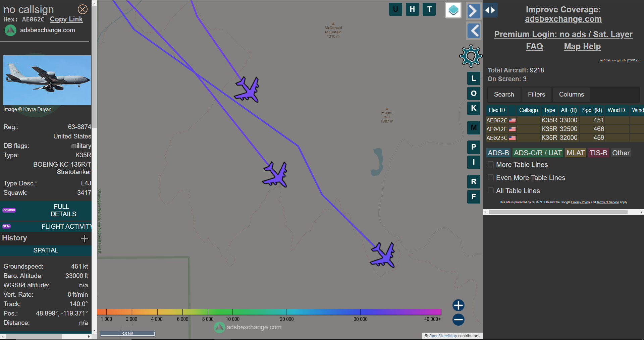Zoom out with the minus button
This screenshot has height=340, width=644.
point(458,320)
